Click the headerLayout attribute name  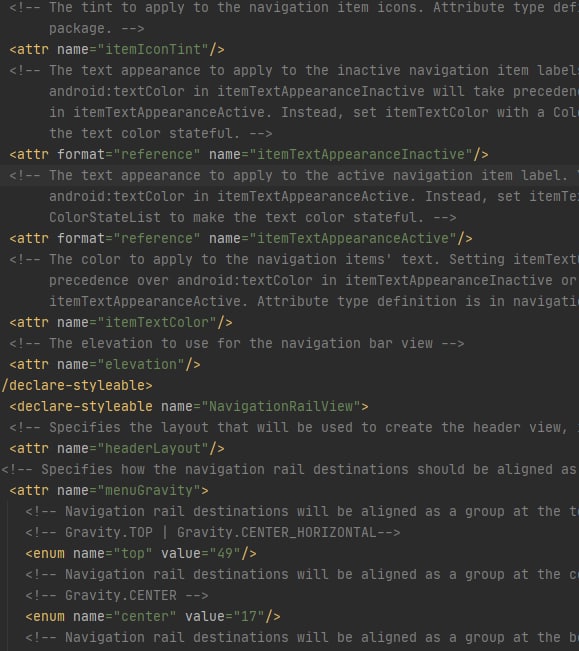point(153,448)
